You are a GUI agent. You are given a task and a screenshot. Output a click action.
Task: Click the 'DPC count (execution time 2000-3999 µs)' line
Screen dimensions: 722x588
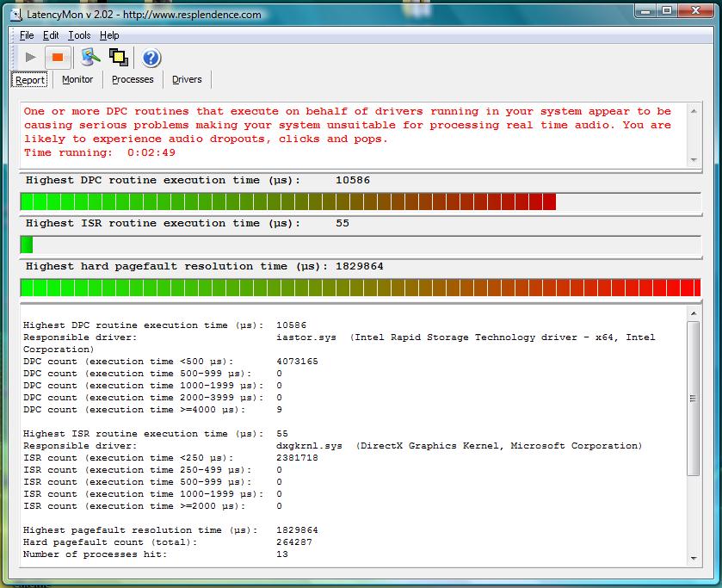(153, 398)
